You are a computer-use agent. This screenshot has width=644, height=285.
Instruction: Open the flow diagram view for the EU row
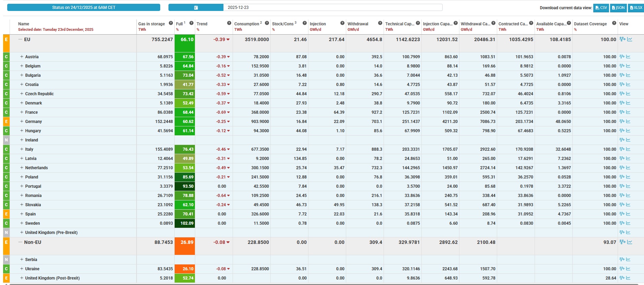click(x=622, y=39)
